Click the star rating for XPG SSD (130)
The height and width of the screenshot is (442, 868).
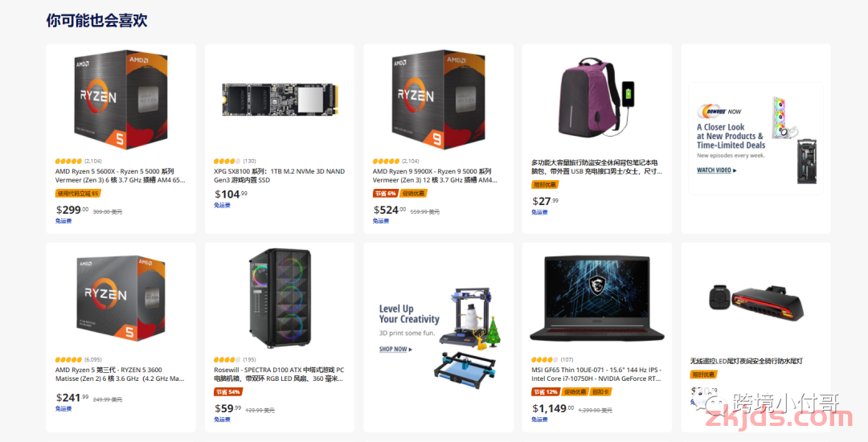(227, 162)
